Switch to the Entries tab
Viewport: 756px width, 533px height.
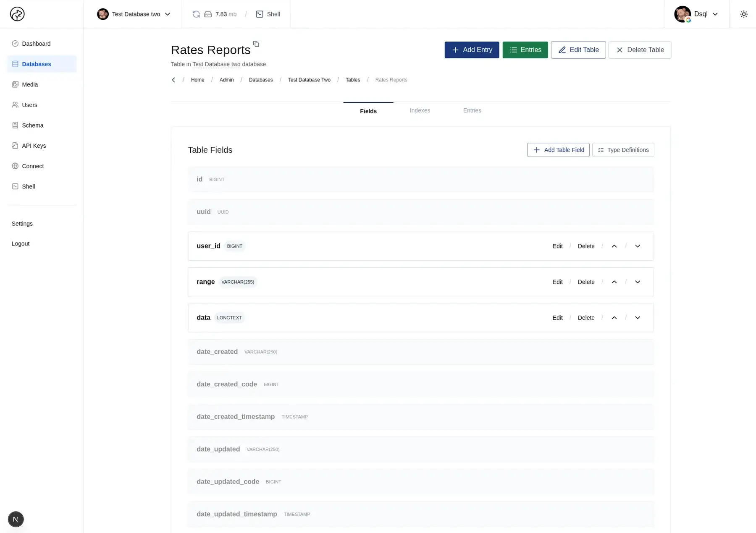tap(472, 111)
